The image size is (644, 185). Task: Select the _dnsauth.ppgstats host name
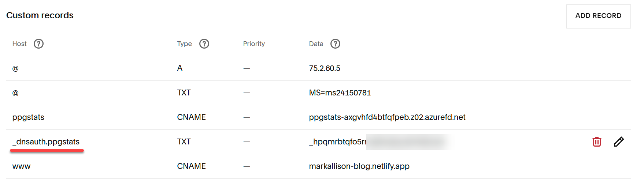click(x=46, y=142)
